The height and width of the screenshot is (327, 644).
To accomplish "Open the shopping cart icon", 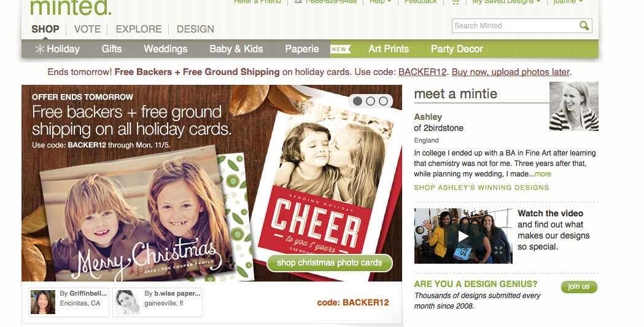I will pyautogui.click(x=456, y=2).
